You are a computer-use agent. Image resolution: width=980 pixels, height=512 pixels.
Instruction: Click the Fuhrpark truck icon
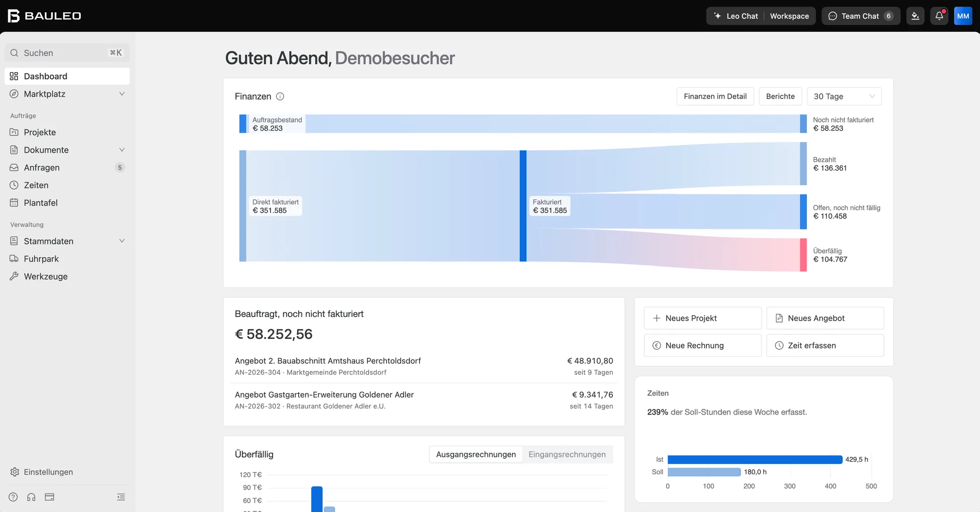(14, 259)
